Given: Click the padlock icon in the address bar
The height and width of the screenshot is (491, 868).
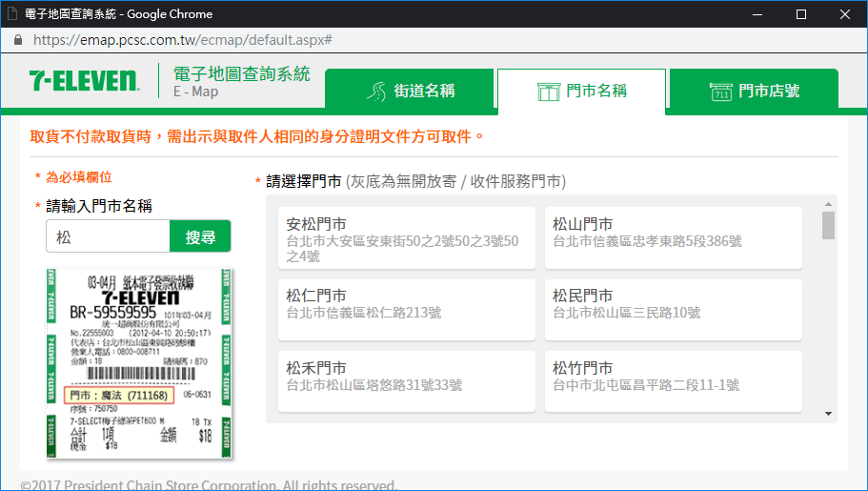Looking at the screenshot, I should 18,40.
